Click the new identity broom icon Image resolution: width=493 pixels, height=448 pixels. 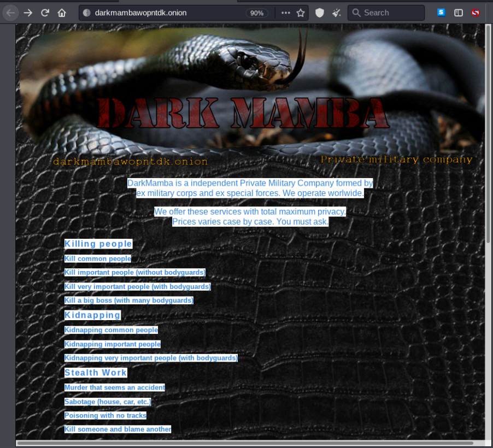[x=337, y=13]
